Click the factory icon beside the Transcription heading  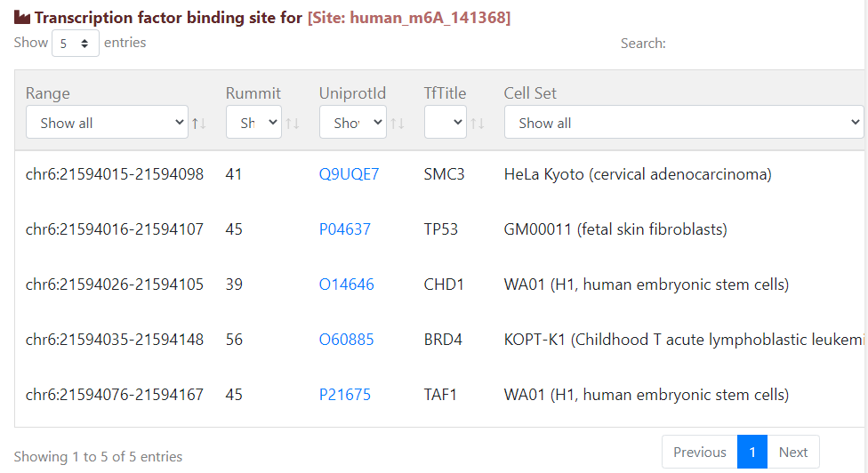tap(22, 18)
